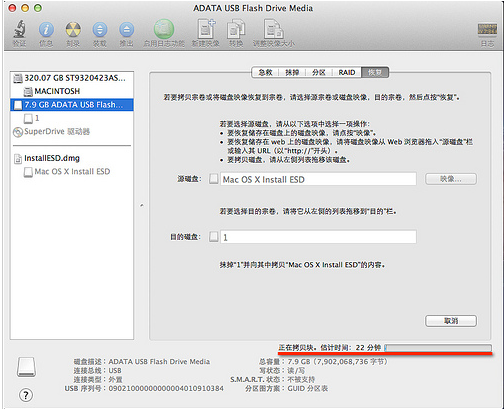Open the blue Info toolbar icon
Screen dimensions: 504x409
pyautogui.click(x=46, y=30)
